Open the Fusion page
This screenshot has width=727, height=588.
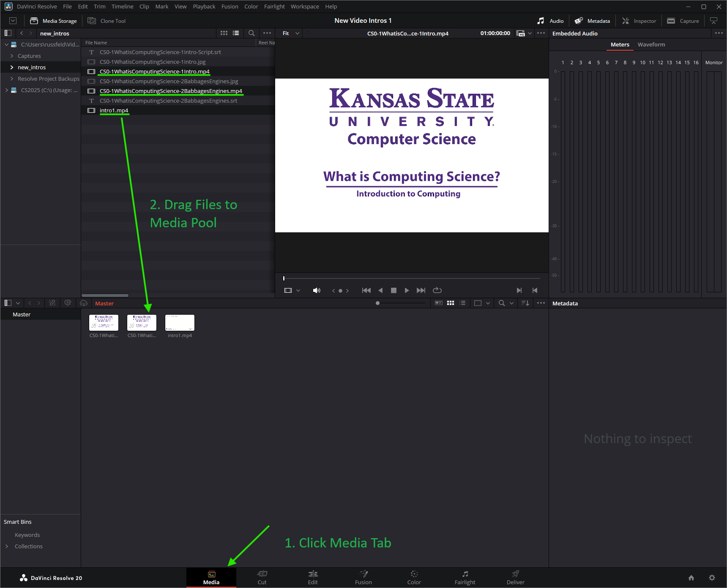coord(363,577)
